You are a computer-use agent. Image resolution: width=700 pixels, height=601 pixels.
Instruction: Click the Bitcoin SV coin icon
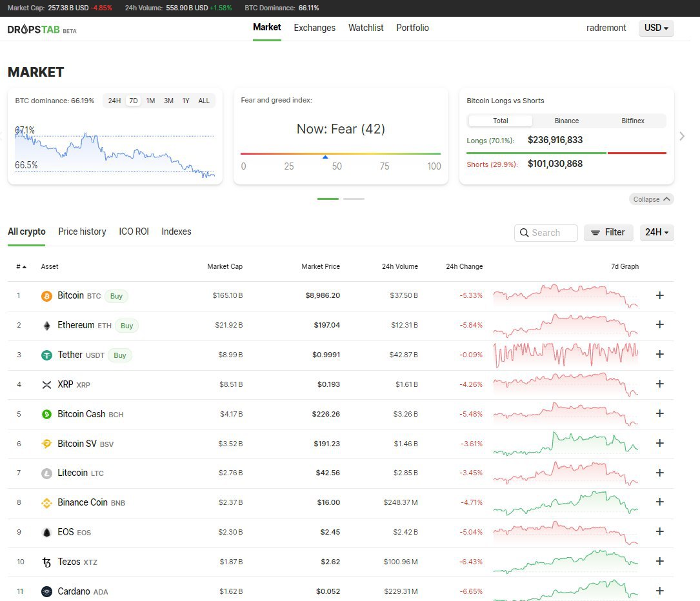click(x=46, y=444)
